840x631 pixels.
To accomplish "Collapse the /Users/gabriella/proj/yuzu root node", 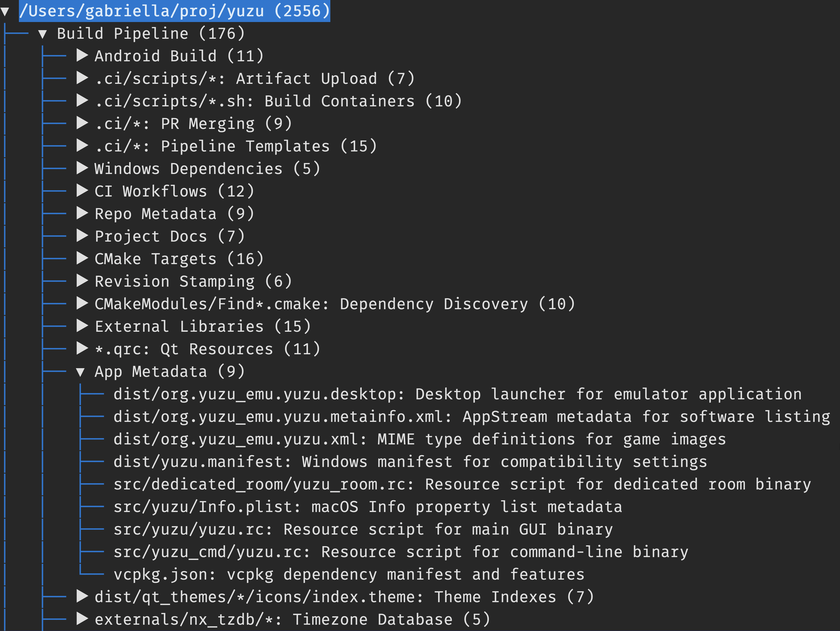I will (x=5, y=11).
